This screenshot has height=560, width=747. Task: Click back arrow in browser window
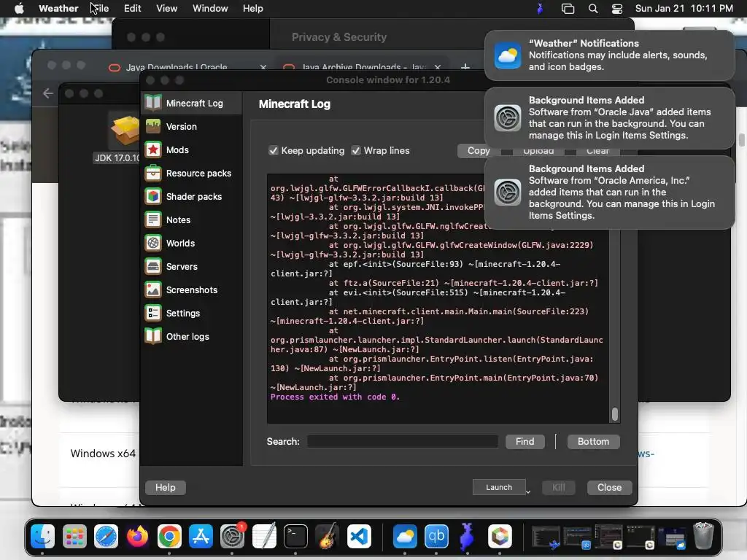click(x=48, y=93)
